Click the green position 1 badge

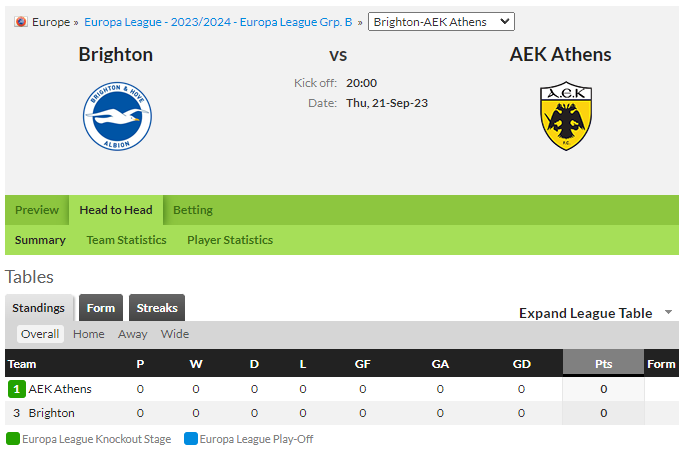(17, 389)
